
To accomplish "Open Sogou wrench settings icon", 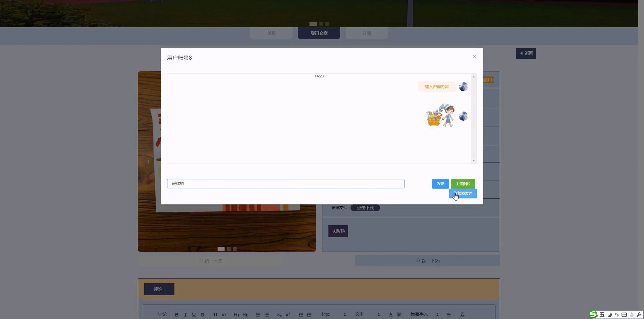I will coord(639,315).
